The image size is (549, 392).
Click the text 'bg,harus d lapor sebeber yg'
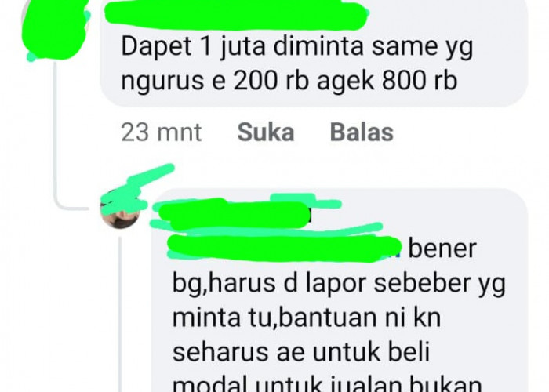pos(339,284)
